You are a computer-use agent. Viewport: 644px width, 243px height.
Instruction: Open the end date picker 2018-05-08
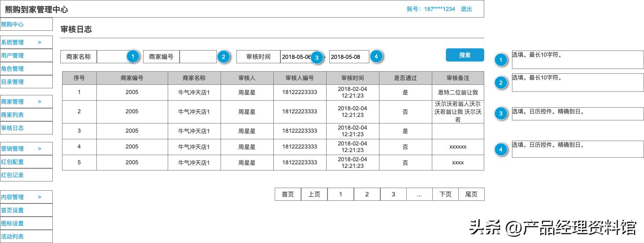(x=349, y=57)
